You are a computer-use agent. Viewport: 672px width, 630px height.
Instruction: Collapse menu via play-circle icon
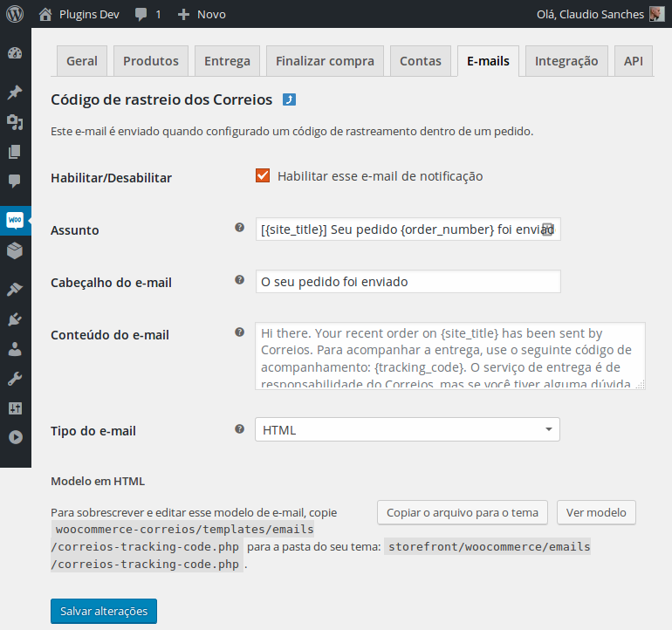click(16, 437)
